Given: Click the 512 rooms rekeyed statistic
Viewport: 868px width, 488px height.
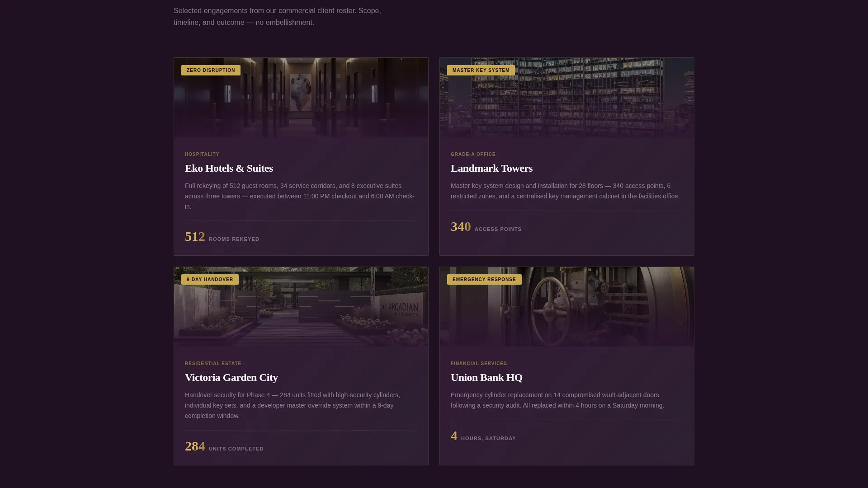Looking at the screenshot, I should click(x=222, y=237).
